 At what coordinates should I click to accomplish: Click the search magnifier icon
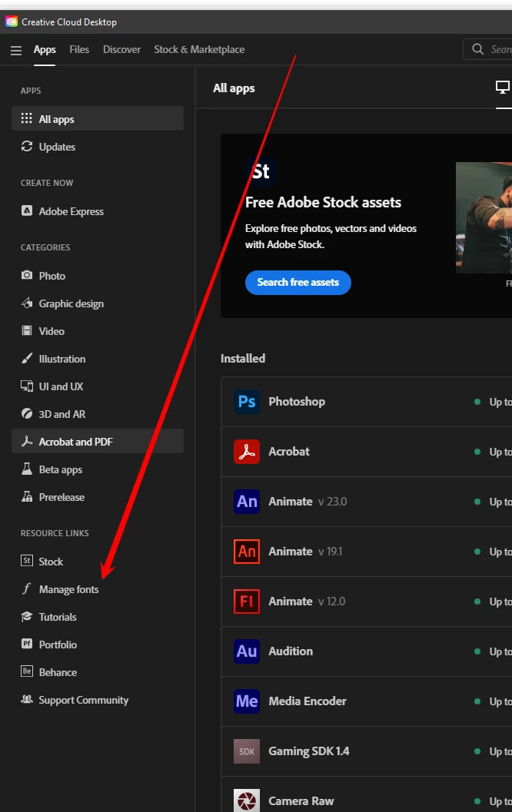478,49
